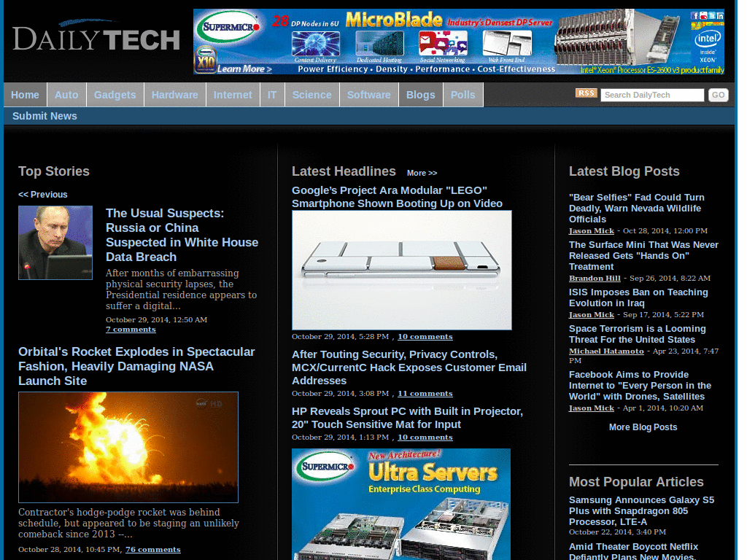The width and height of the screenshot is (747, 560).
Task: Click Learn More in the MicroBlade banner
Action: point(244,69)
